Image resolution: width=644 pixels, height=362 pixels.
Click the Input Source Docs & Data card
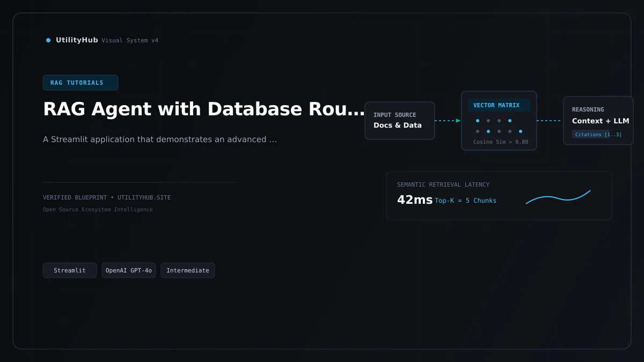pyautogui.click(x=400, y=121)
